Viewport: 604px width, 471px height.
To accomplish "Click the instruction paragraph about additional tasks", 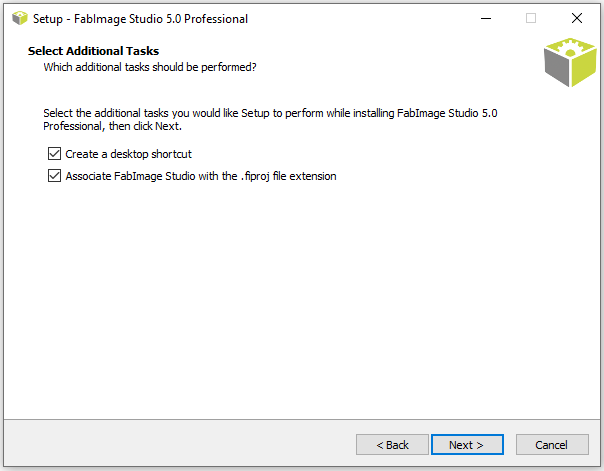I will 270,119.
